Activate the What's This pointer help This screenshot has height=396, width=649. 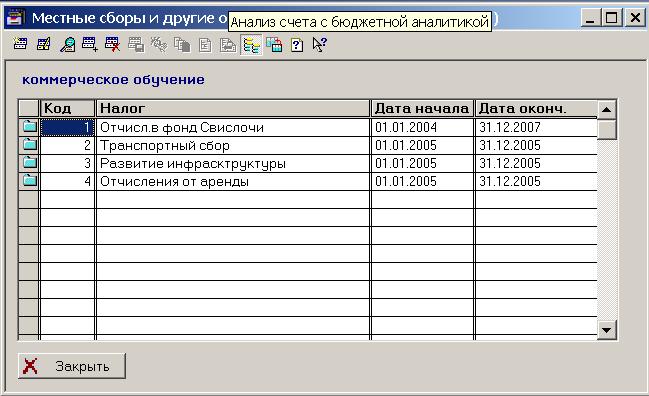click(x=320, y=44)
